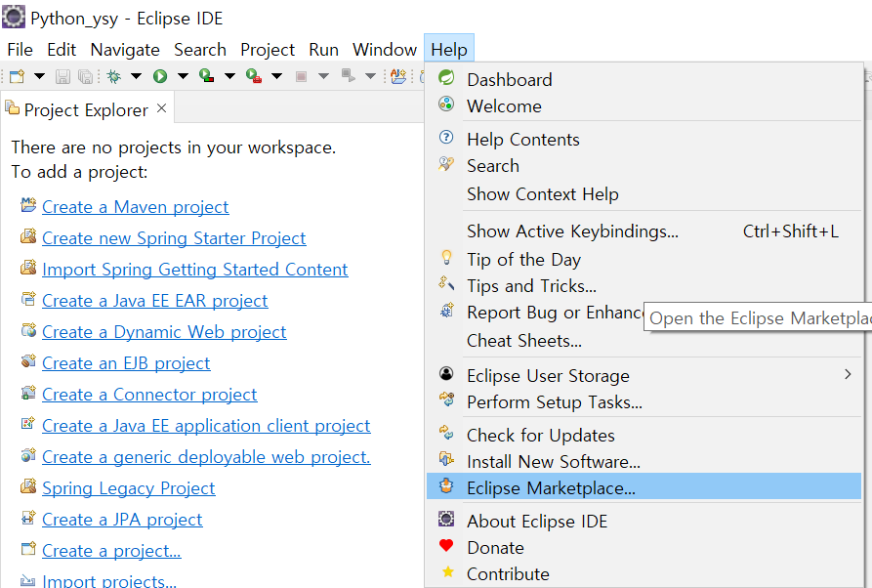
Task: Click Create a Maven project link
Action: 135,207
